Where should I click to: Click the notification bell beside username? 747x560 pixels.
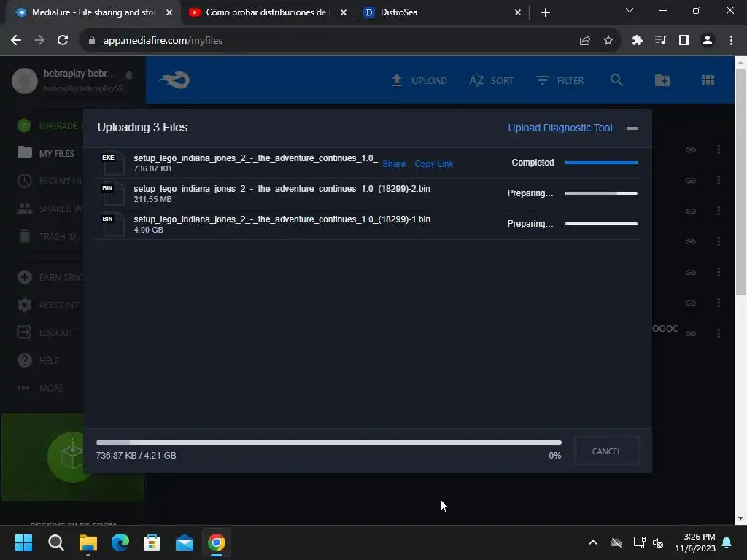(x=129, y=75)
